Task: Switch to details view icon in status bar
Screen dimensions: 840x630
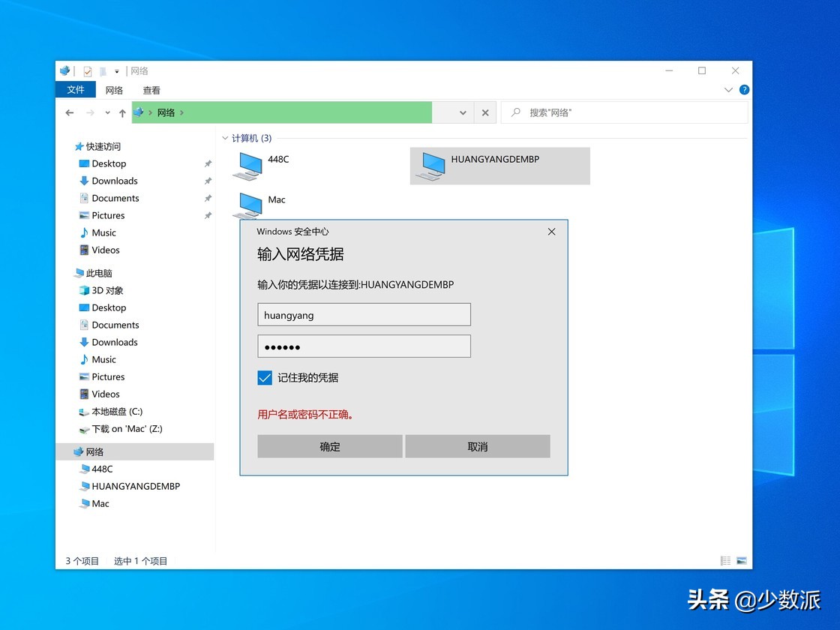Action: pos(725,561)
